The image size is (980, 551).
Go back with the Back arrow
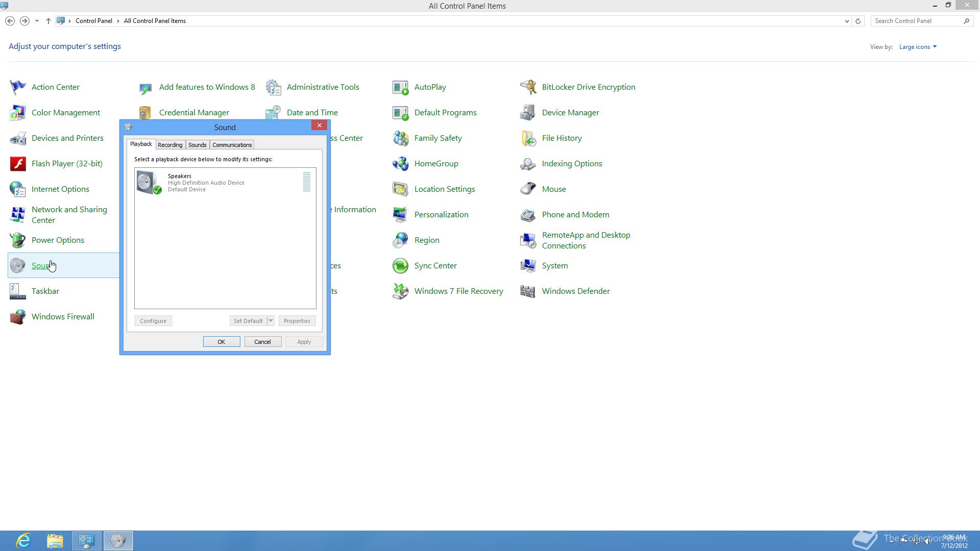pyautogui.click(x=10, y=21)
